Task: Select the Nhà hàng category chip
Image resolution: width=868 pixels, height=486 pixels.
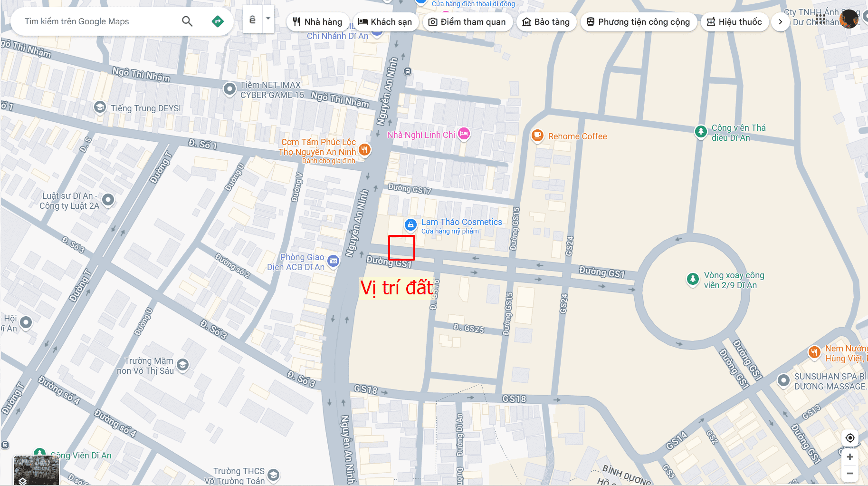Action: (317, 22)
